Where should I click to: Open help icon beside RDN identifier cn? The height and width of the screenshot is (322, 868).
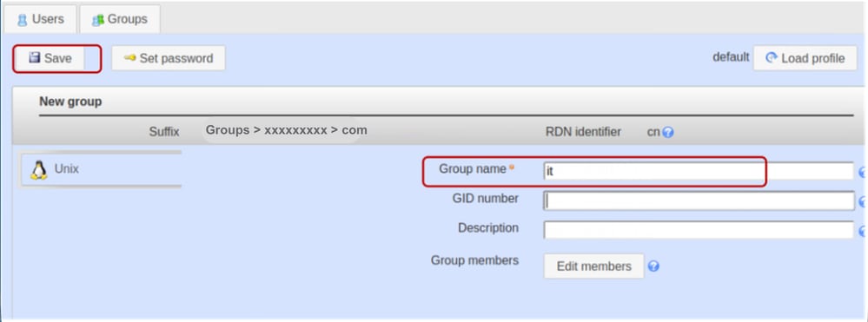tap(668, 133)
